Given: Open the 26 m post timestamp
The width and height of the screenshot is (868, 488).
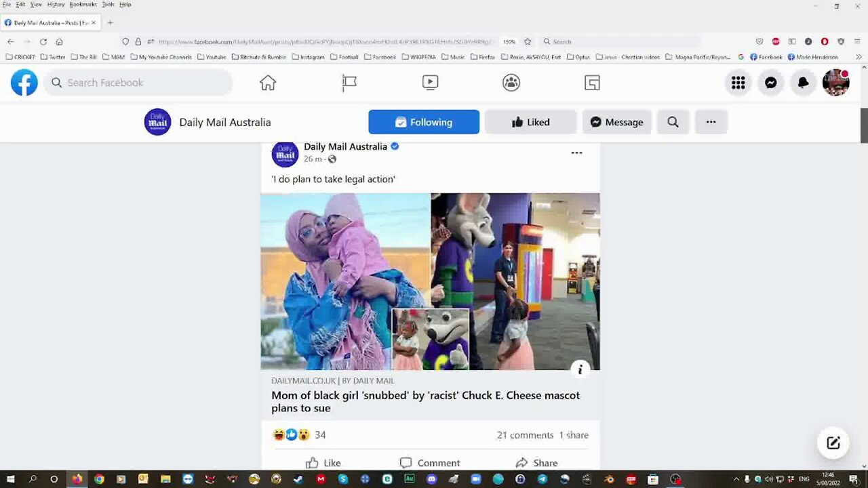Looking at the screenshot, I should 313,159.
